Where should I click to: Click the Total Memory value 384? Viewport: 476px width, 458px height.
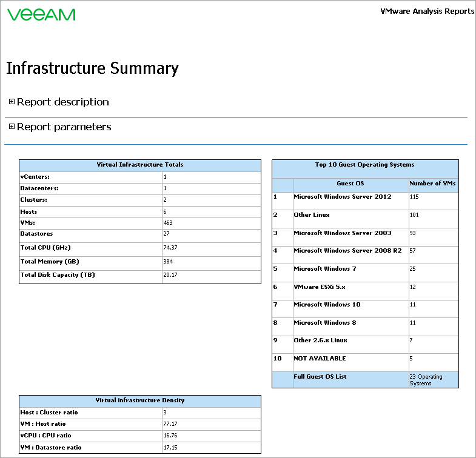click(x=168, y=262)
